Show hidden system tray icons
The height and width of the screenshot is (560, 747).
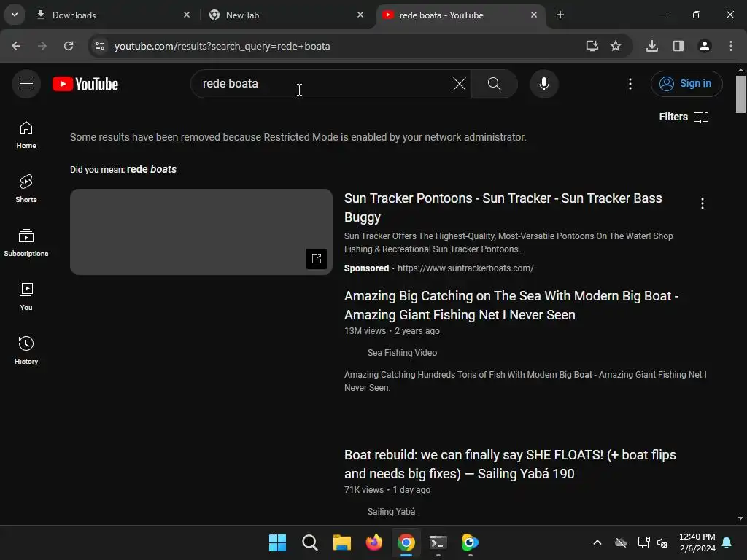[597, 542]
